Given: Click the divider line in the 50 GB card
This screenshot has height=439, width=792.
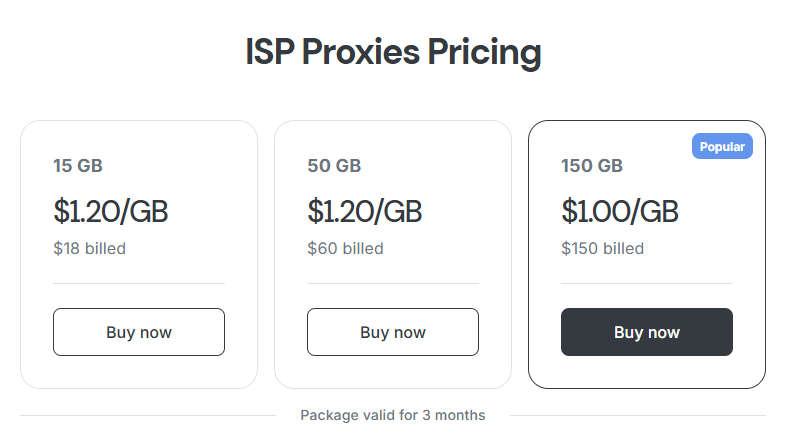Looking at the screenshot, I should tap(392, 283).
